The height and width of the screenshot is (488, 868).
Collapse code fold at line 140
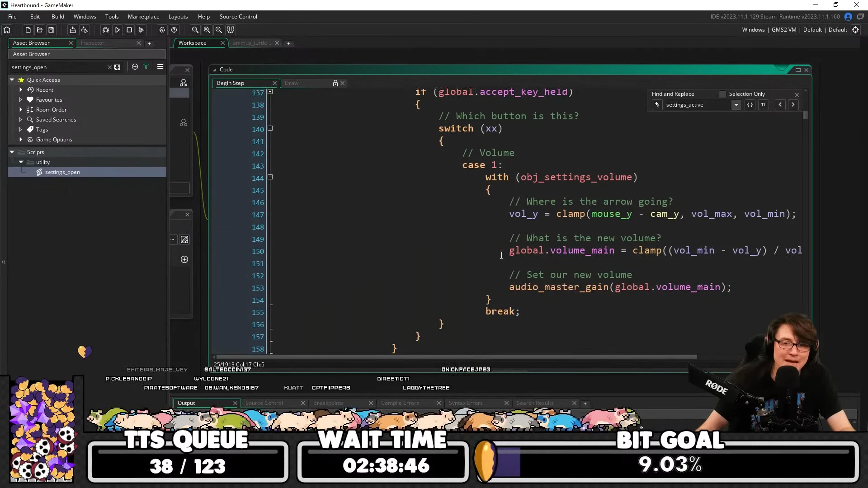(270, 129)
